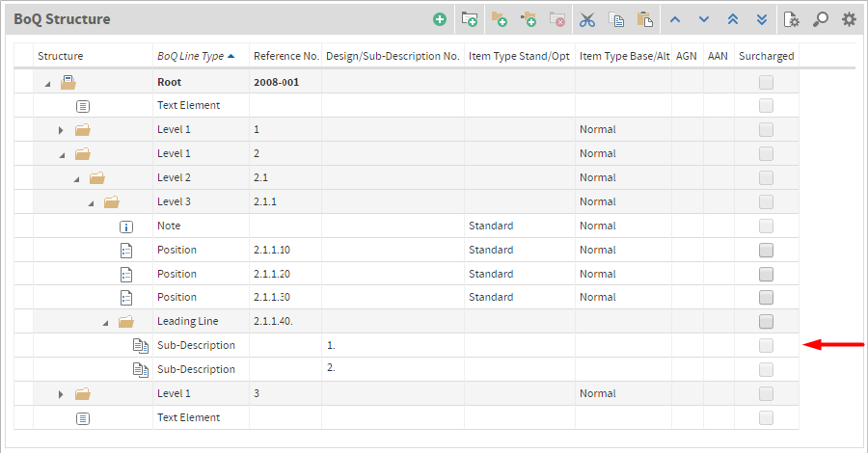This screenshot has width=868, height=453.
Task: Expand Level 1 folder with reference 3
Action: coord(61,394)
